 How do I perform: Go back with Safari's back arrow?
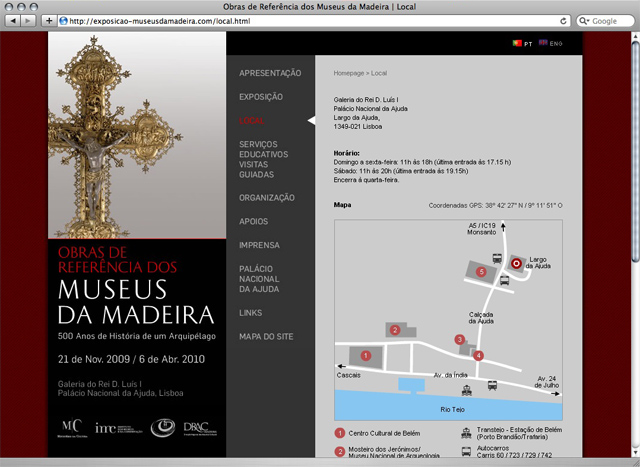point(13,21)
